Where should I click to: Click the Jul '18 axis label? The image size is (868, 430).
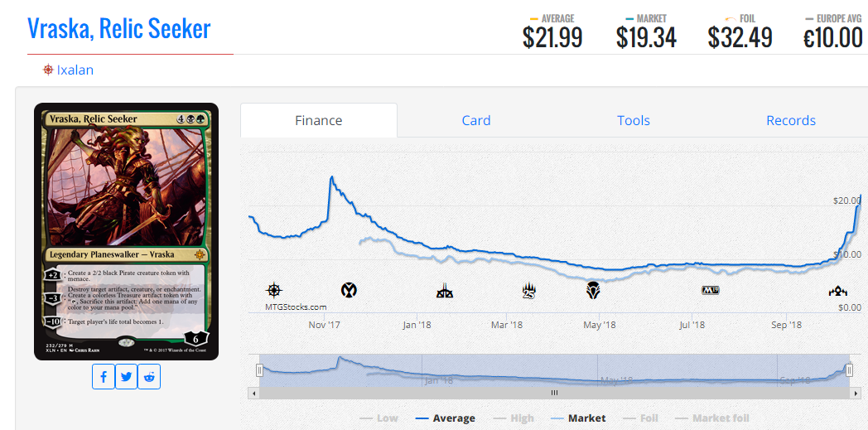point(690,325)
